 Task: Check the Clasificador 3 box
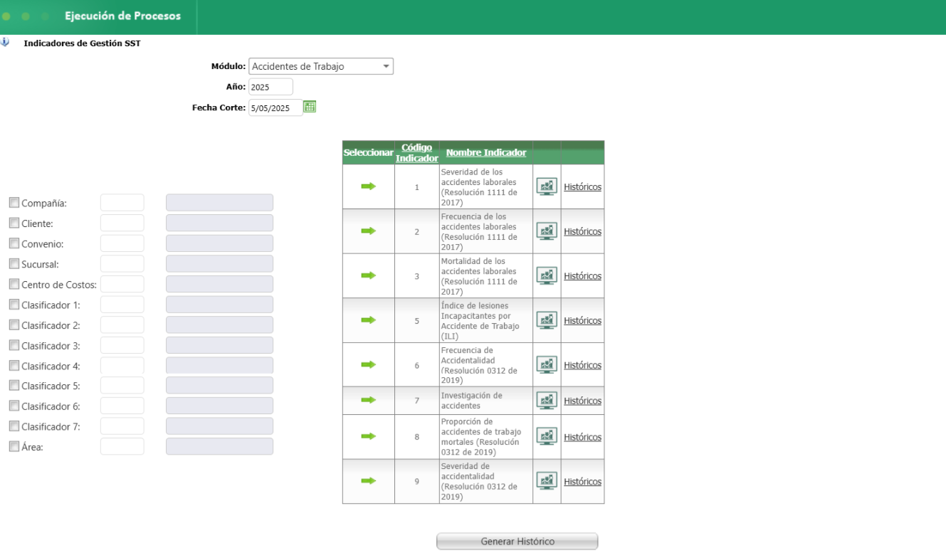14,346
